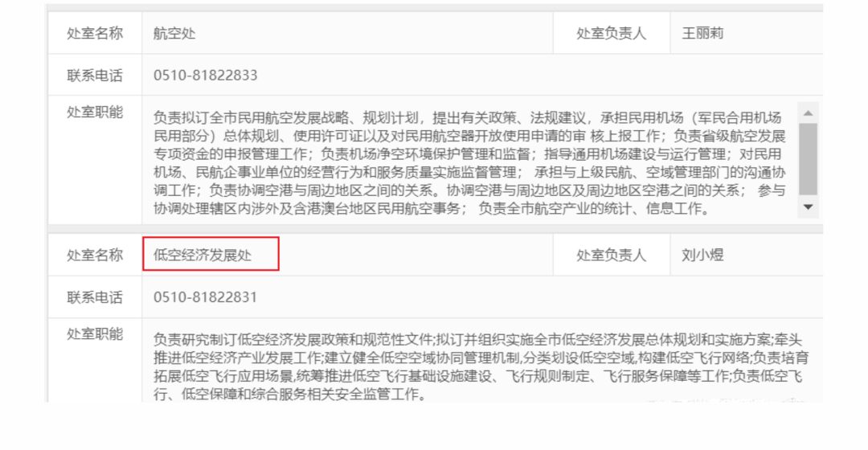The width and height of the screenshot is (868, 450).
Task: Select the highlighted 低空经济发展处 name cell
Action: [211, 254]
